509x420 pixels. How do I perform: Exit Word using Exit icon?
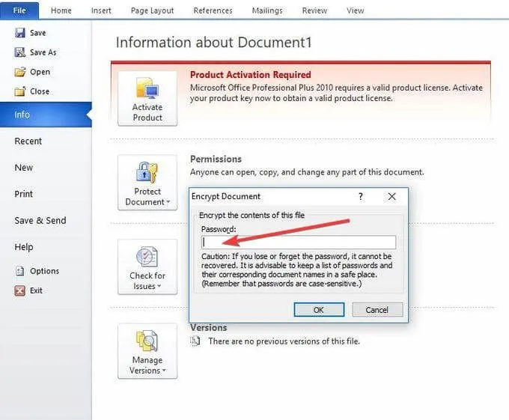[20, 290]
